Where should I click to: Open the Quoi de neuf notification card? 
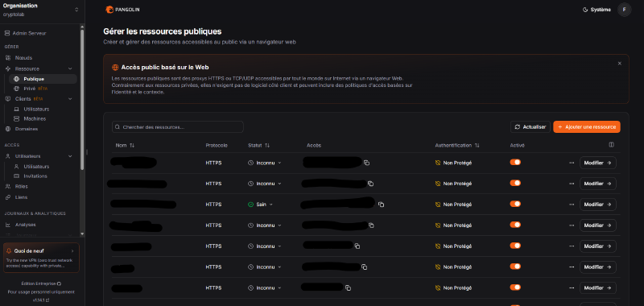[x=41, y=258]
